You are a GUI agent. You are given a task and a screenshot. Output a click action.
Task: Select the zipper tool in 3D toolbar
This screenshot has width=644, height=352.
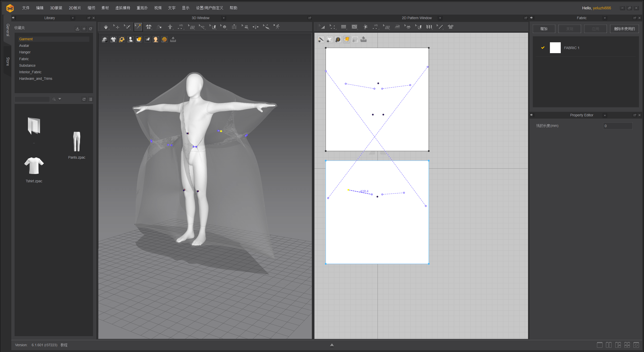point(234,27)
